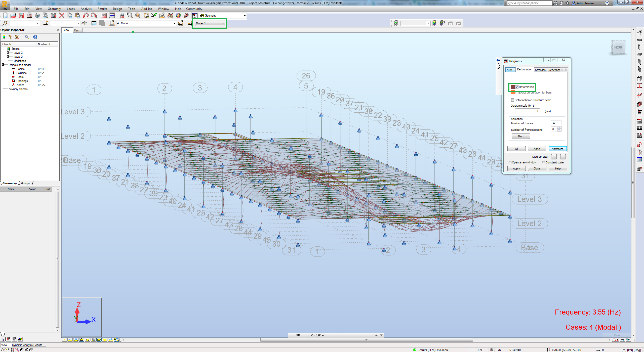Activate the Pan/rotate view icon
644x352 pixels.
(x=138, y=16)
